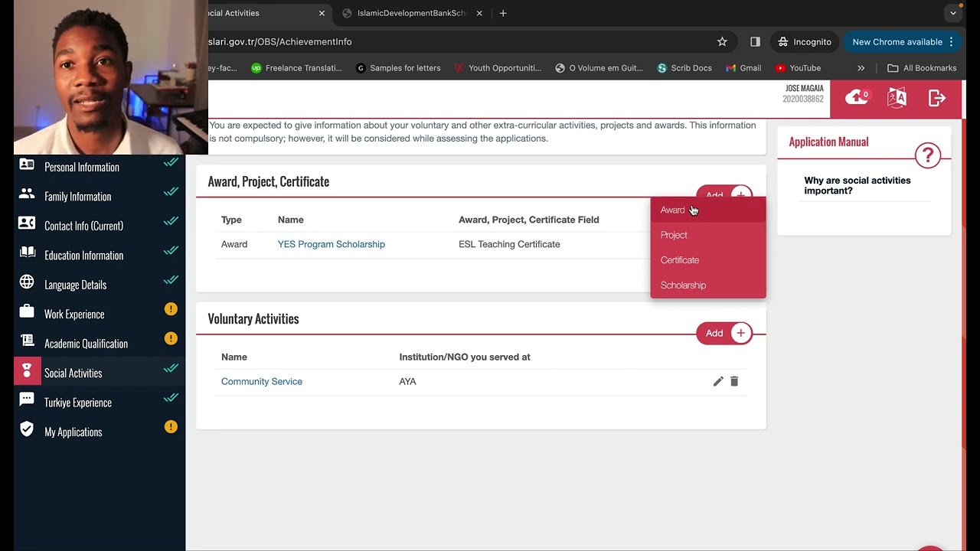980x551 pixels.
Task: Open Scrib Docs bookmark
Action: pos(684,68)
